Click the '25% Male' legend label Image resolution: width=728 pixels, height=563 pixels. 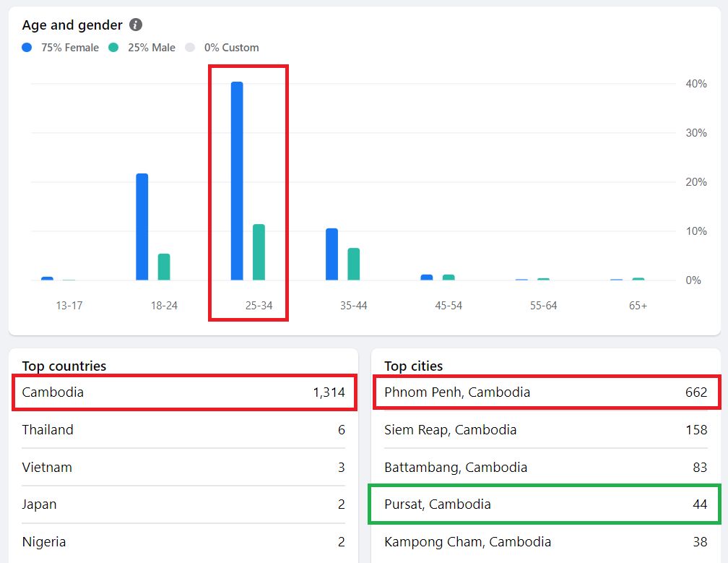pos(152,48)
